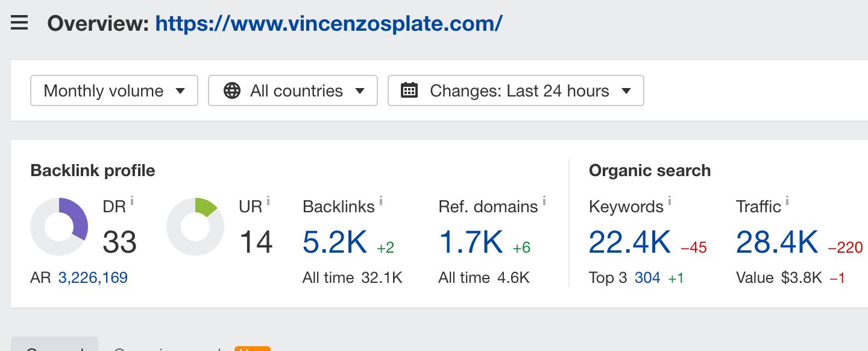Click the 28.4K organic traffic value

click(x=777, y=242)
